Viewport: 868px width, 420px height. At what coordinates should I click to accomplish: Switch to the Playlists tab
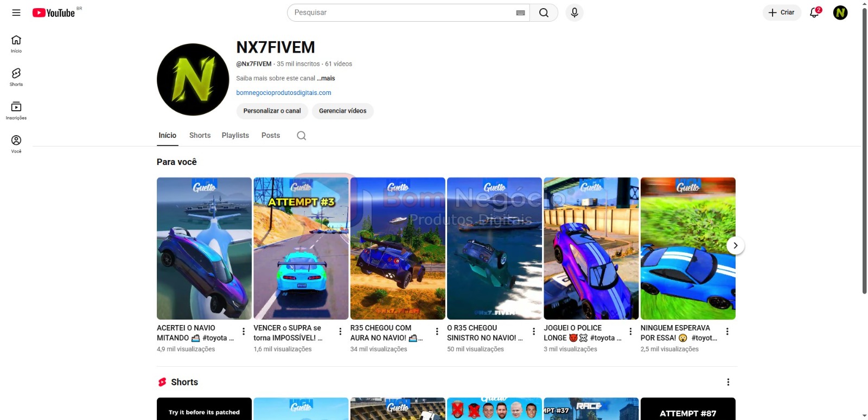235,136
